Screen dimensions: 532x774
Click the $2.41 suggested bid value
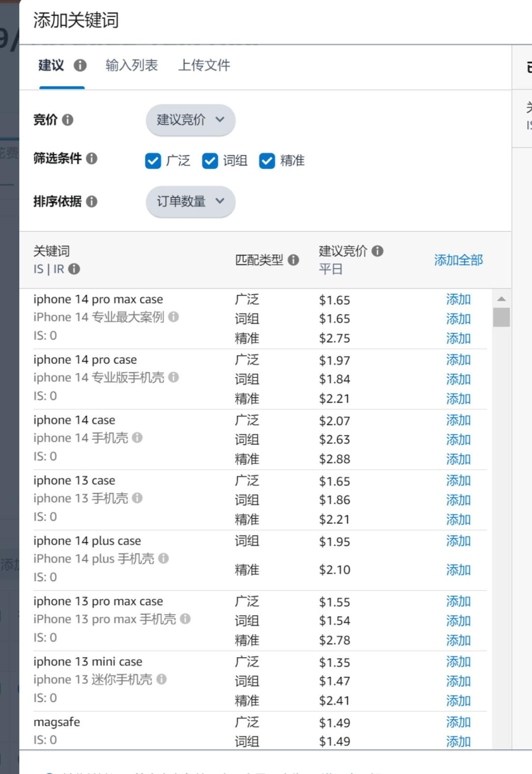tap(334, 701)
